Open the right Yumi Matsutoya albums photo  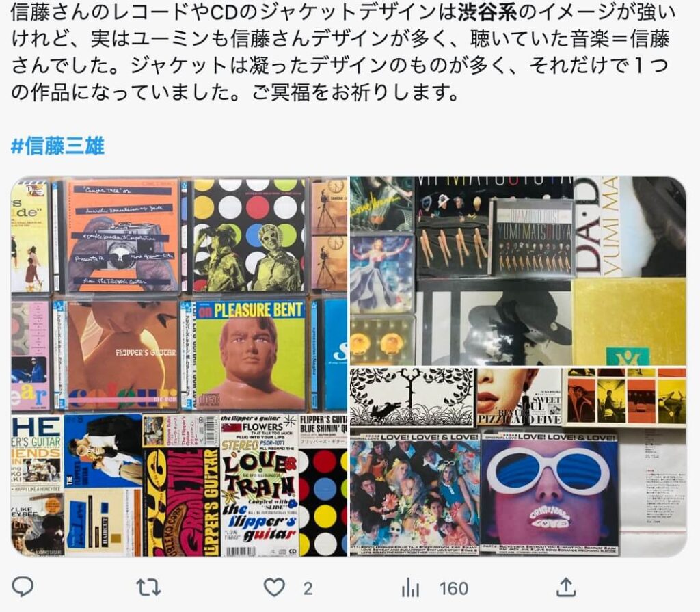(x=518, y=367)
